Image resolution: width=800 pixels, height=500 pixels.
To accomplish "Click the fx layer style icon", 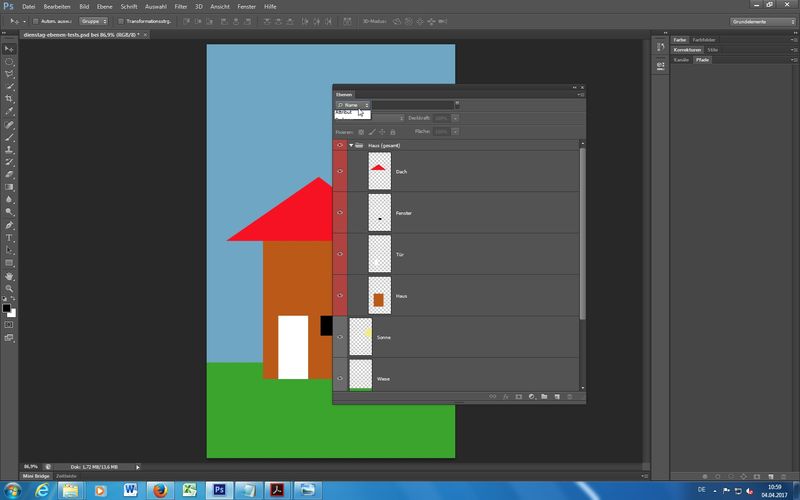I will (506, 397).
